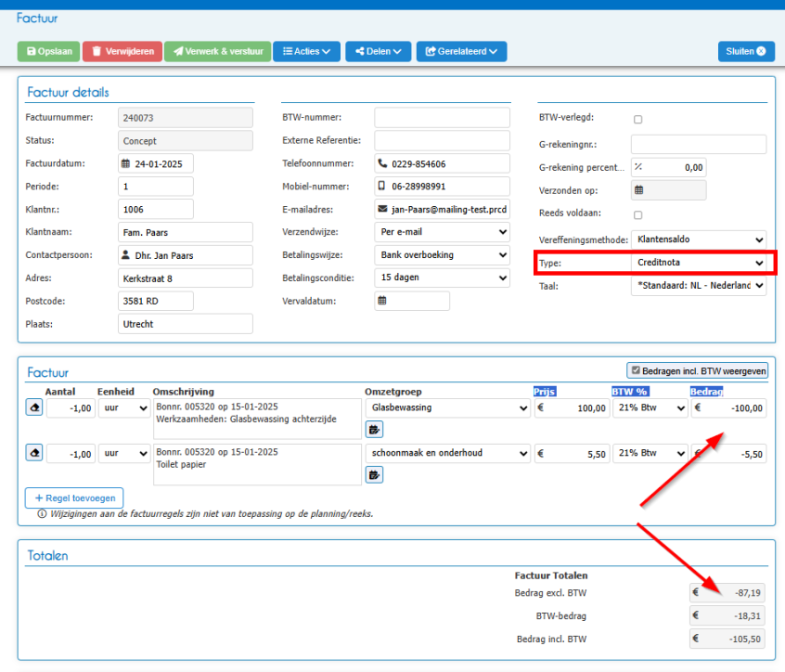The height and width of the screenshot is (672, 785).
Task: Click the envelope icon in E-mailadres
Action: click(382, 209)
